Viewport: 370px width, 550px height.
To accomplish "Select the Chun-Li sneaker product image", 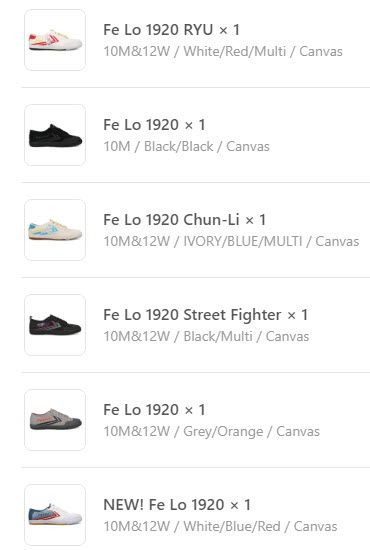I will (55, 230).
